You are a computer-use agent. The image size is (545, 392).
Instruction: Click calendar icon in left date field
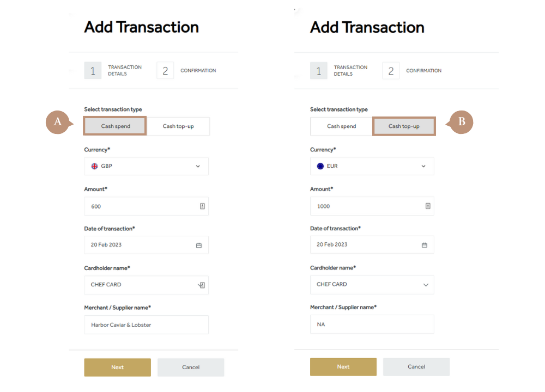[x=199, y=246]
